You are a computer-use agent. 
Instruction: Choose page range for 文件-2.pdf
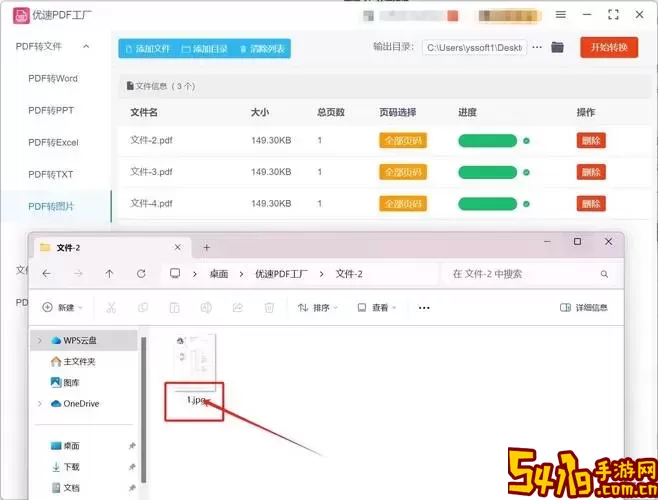403,141
